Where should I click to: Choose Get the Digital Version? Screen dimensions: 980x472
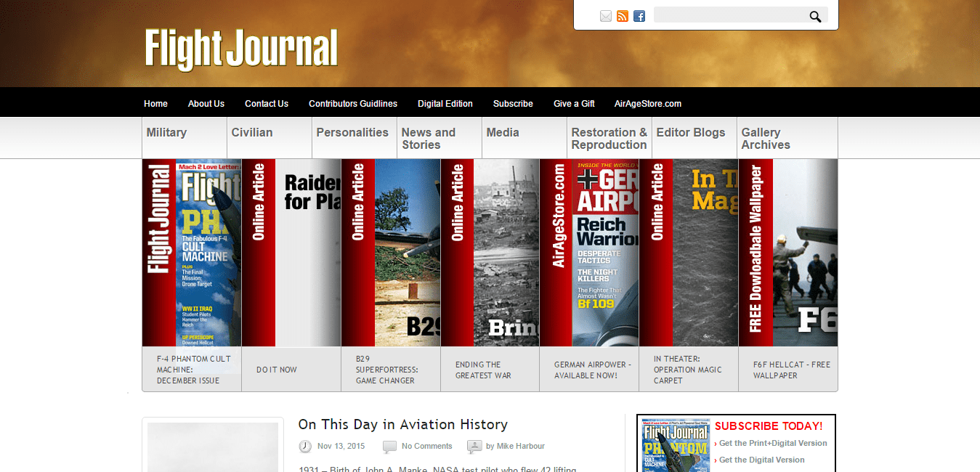[x=762, y=460]
